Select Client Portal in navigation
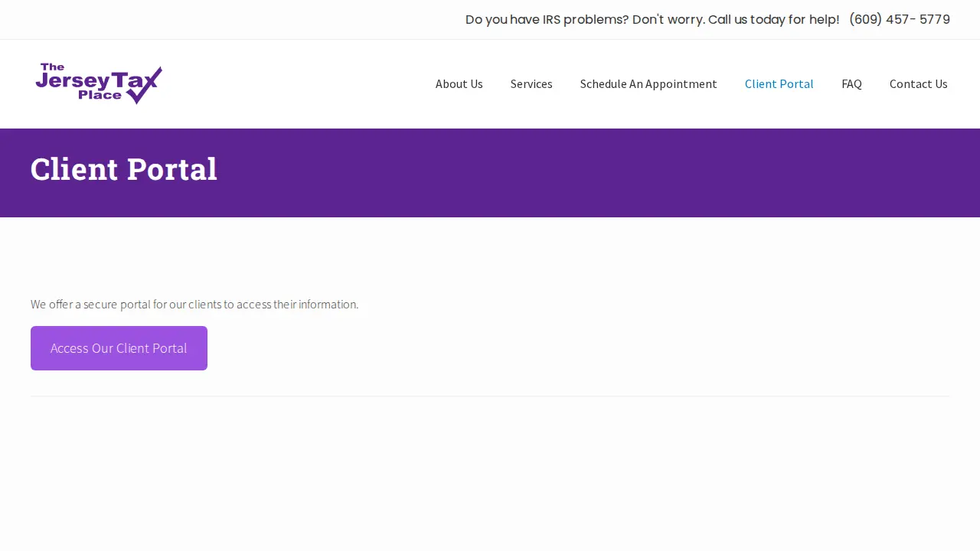This screenshot has height=551, width=980. pos(779,84)
